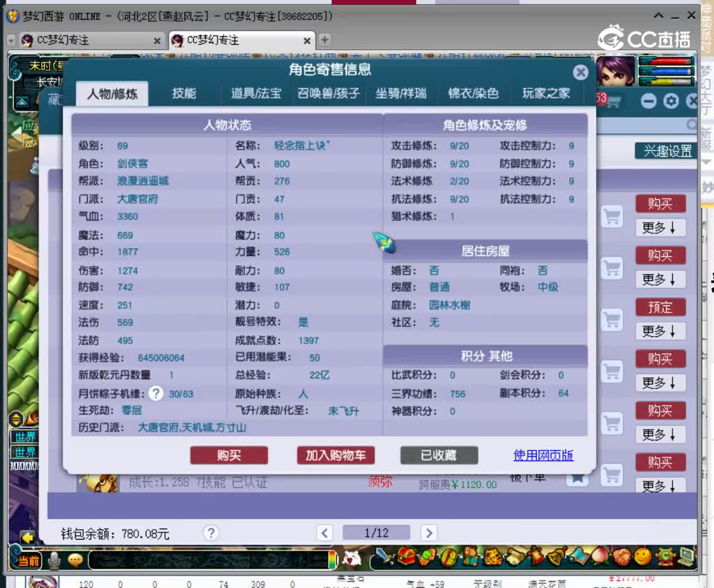Click the 1/12 page number field
Screen dimensions: 714x588
click(x=377, y=533)
